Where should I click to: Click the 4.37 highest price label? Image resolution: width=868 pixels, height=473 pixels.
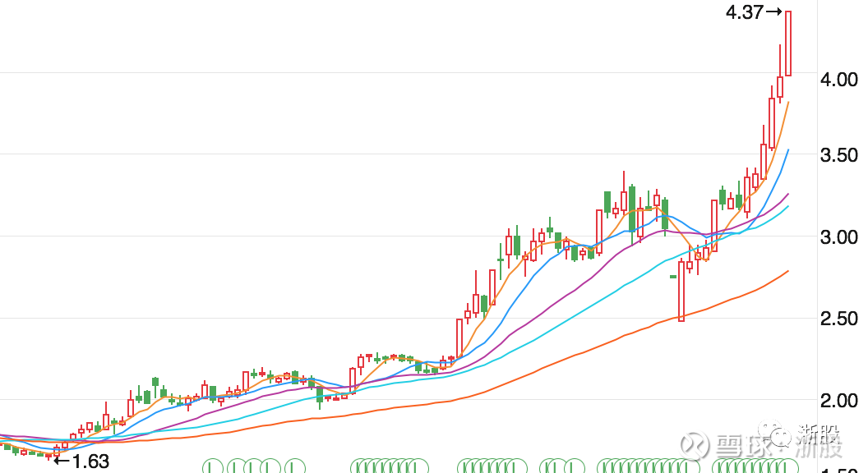[x=745, y=11]
